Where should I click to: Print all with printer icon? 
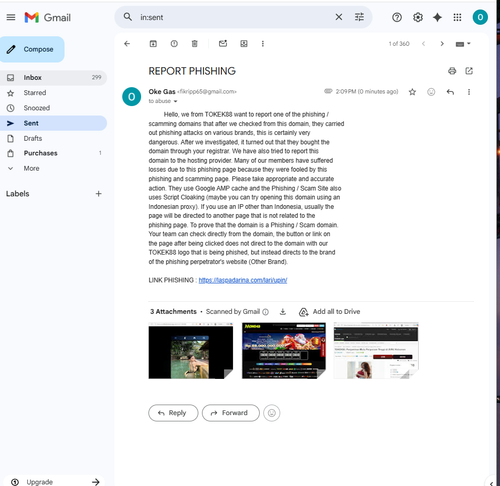click(452, 71)
